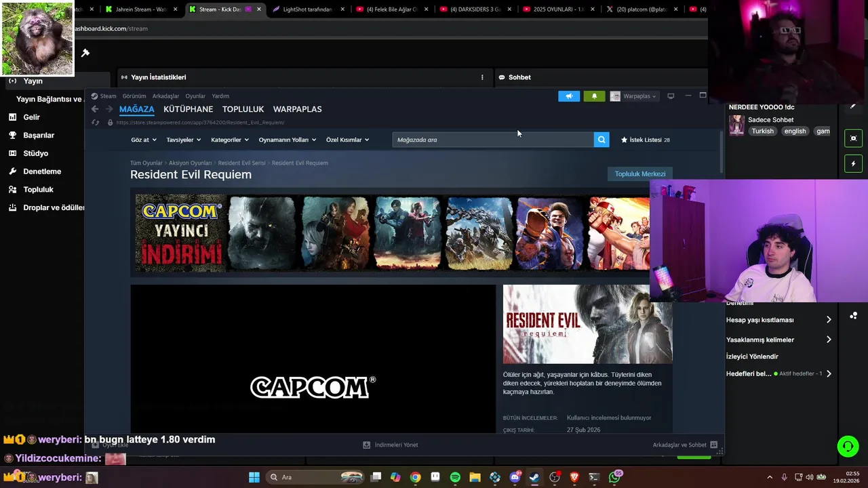868x488 pixels.
Task: Expand Hesap yaşı kısıtlaması setting
Action: coord(829,320)
